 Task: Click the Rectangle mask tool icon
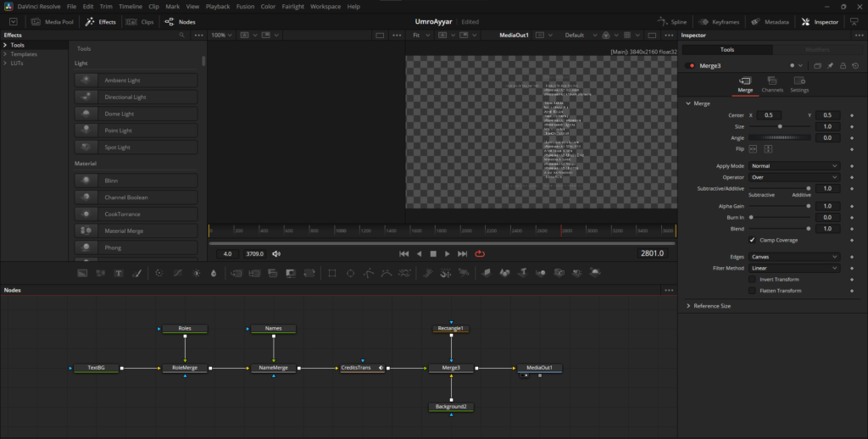[332, 273]
